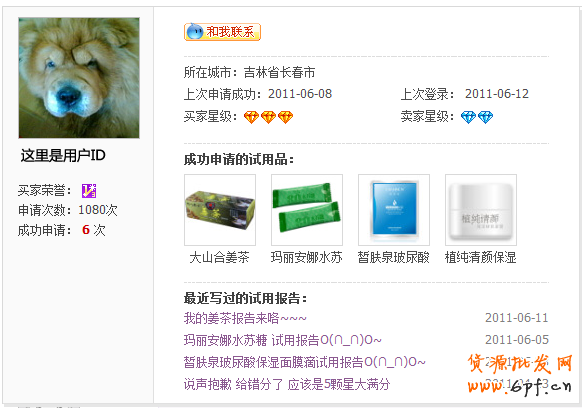Viewport: 582px width, 408px height.
Task: Click the blue face icon on contact button
Action: (194, 32)
